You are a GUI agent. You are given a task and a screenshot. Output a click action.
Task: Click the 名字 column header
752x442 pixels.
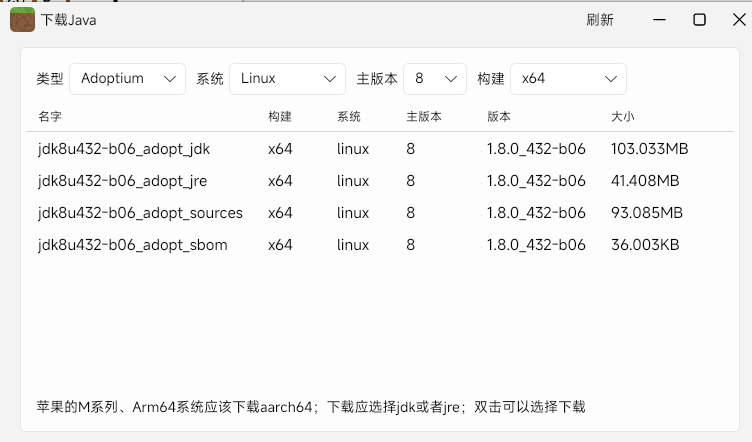point(50,116)
